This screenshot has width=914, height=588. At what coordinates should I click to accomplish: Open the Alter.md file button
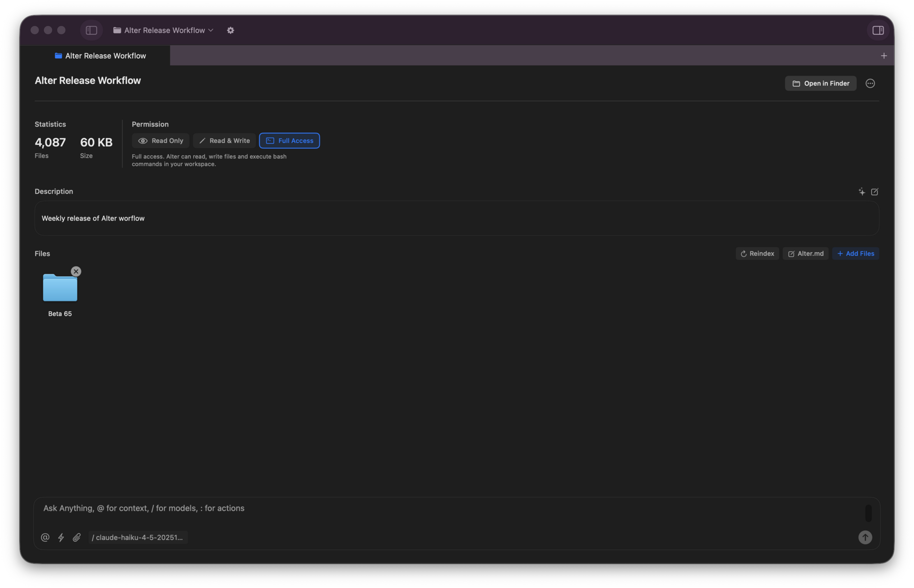coord(805,253)
